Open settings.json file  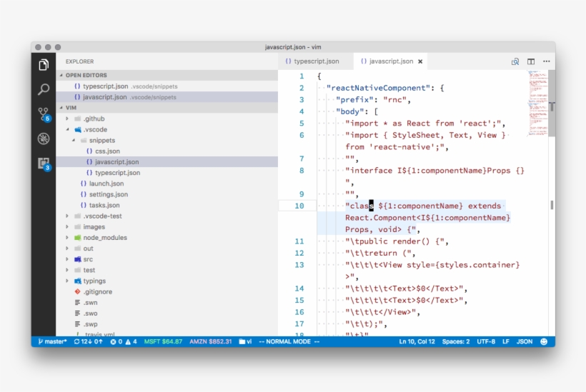[x=167, y=194]
